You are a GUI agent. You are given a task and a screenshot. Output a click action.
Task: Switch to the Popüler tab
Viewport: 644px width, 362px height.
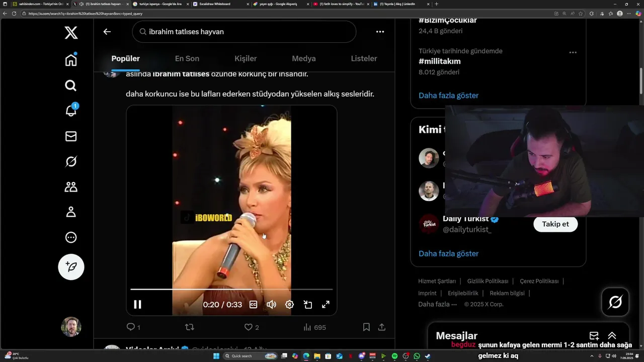pyautogui.click(x=126, y=59)
